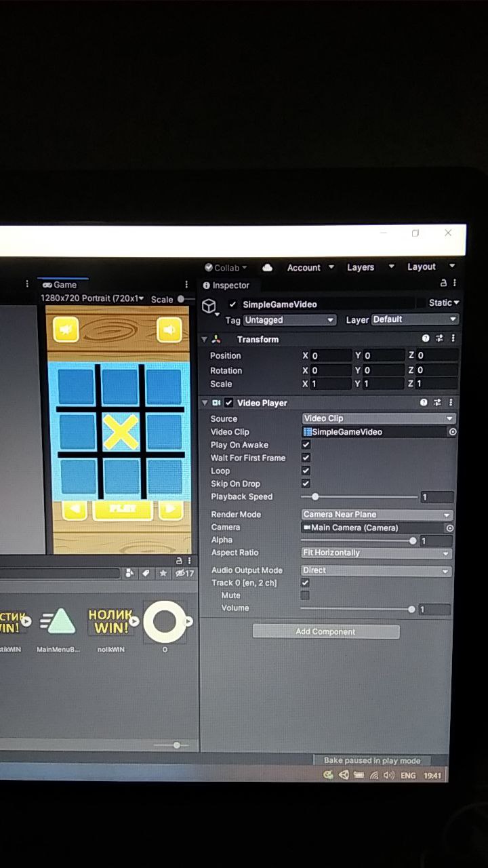Viewport: 488px width, 868px height.
Task: Toggle the Static checkbox
Action: (x=421, y=302)
